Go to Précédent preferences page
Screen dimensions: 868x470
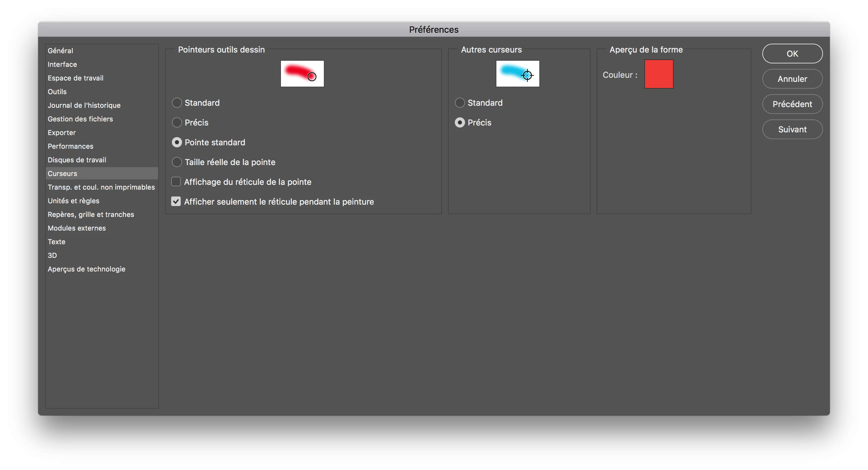(792, 104)
